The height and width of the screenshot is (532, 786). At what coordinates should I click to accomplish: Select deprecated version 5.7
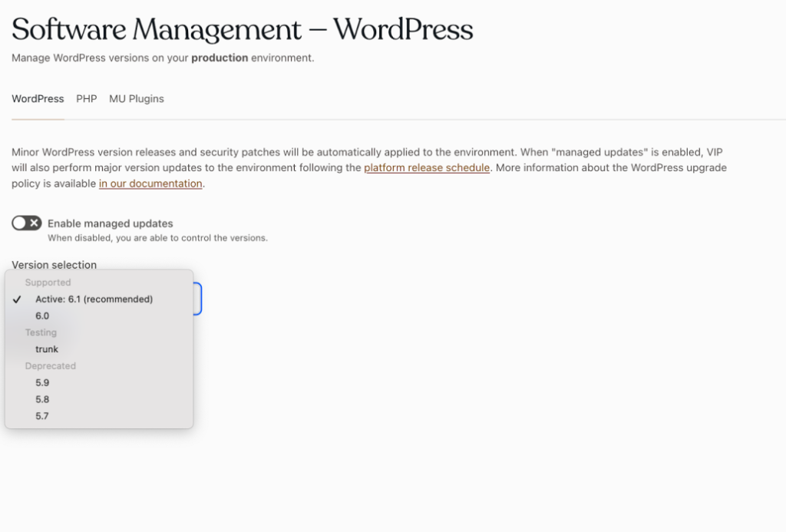click(99, 416)
